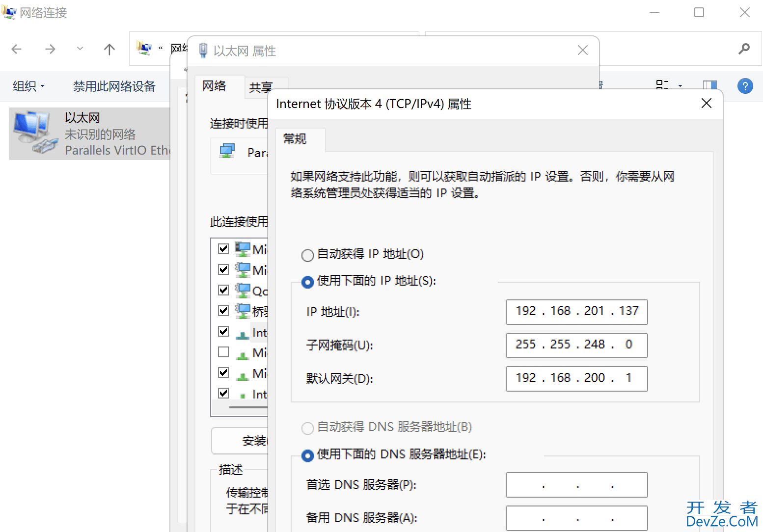Switch to the 共享 tab
This screenshot has height=532, width=763.
point(261,87)
